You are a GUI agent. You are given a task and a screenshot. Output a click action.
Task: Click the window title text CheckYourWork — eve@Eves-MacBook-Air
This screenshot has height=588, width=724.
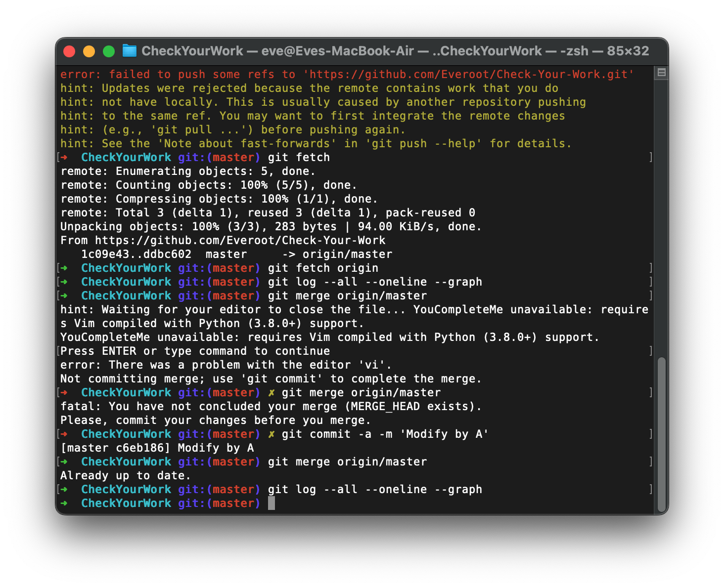[x=277, y=51]
